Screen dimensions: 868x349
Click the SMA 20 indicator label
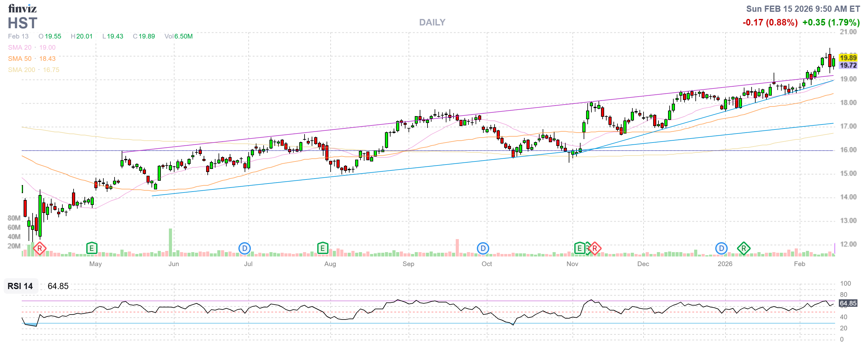(x=20, y=48)
